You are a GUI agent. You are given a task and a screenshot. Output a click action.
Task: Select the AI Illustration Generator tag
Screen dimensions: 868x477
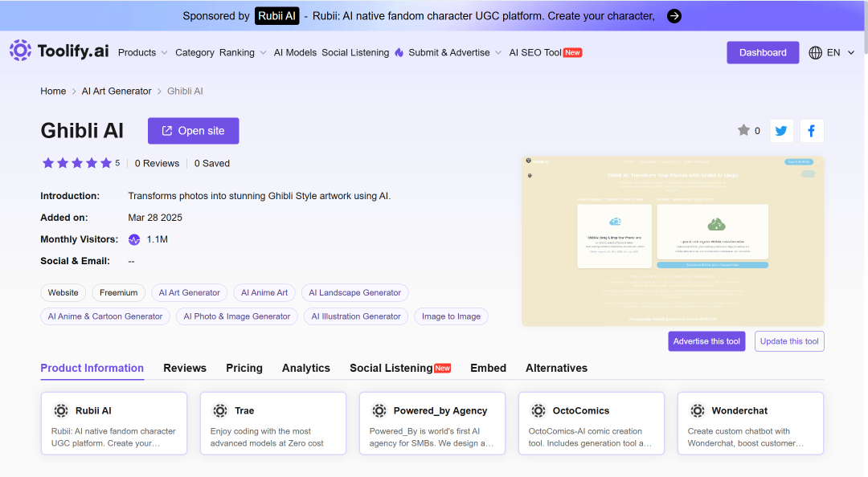tap(356, 316)
